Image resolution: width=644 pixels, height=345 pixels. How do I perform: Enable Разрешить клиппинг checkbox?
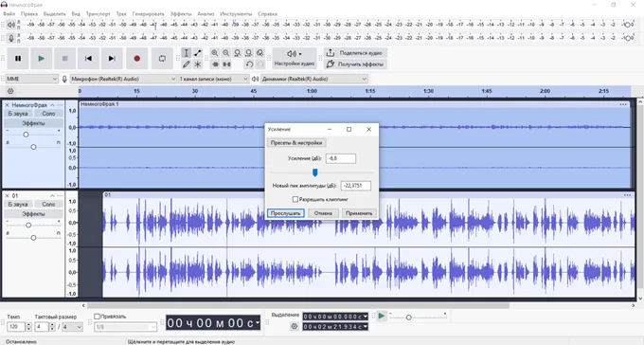[x=295, y=199]
